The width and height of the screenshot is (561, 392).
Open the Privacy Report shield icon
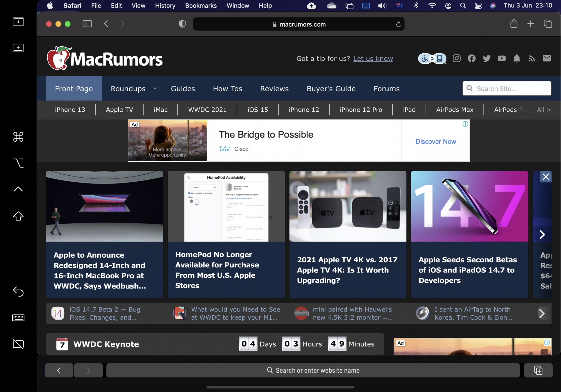182,24
